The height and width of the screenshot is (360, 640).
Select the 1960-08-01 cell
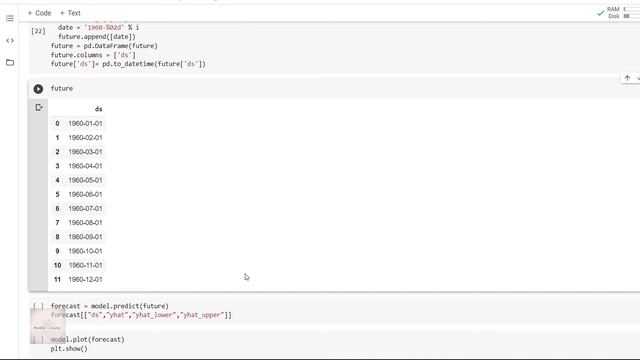point(85,222)
